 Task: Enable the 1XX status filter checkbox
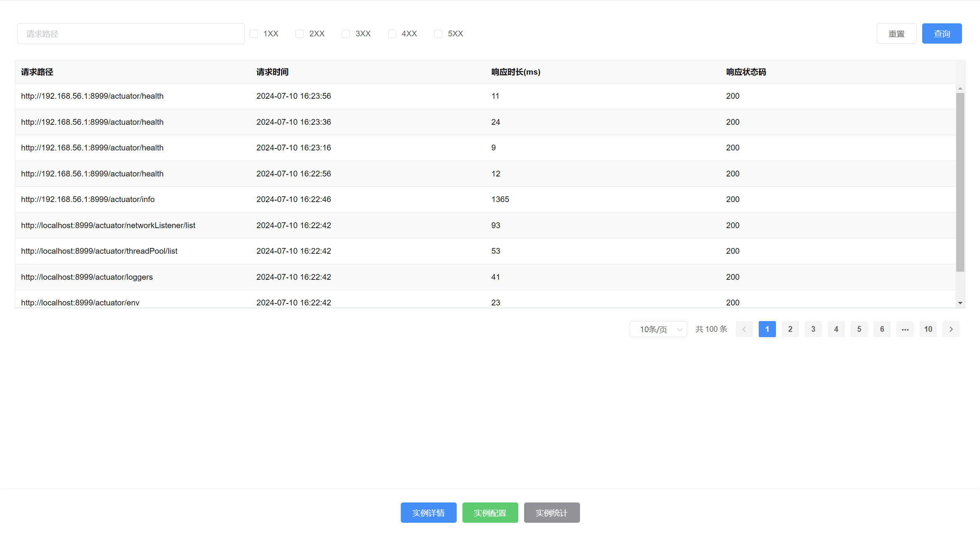pos(254,34)
